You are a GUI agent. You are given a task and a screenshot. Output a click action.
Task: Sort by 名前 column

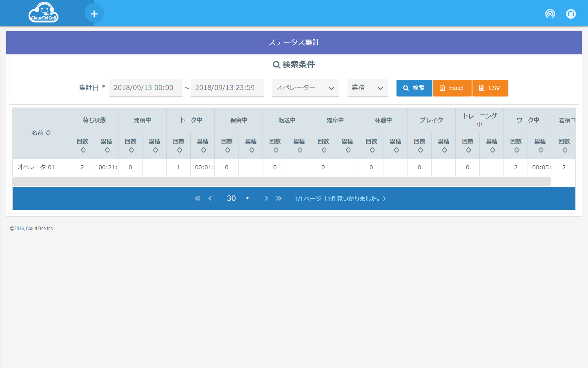[x=41, y=133]
